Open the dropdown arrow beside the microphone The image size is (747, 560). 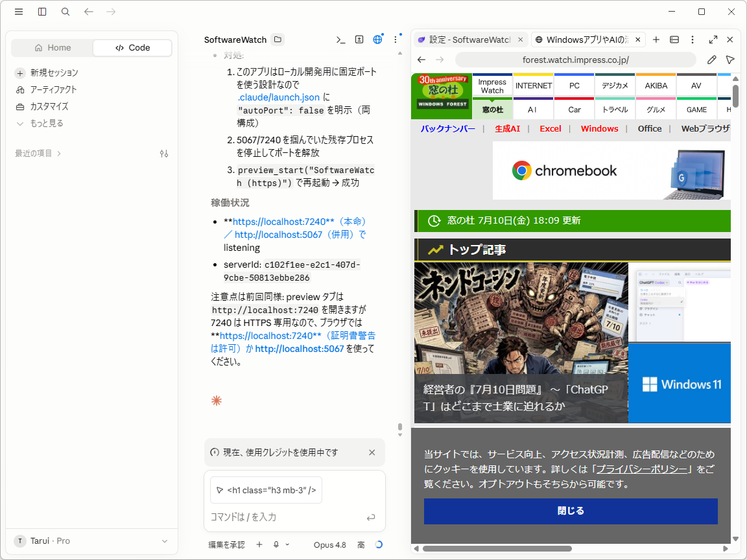pyautogui.click(x=287, y=544)
